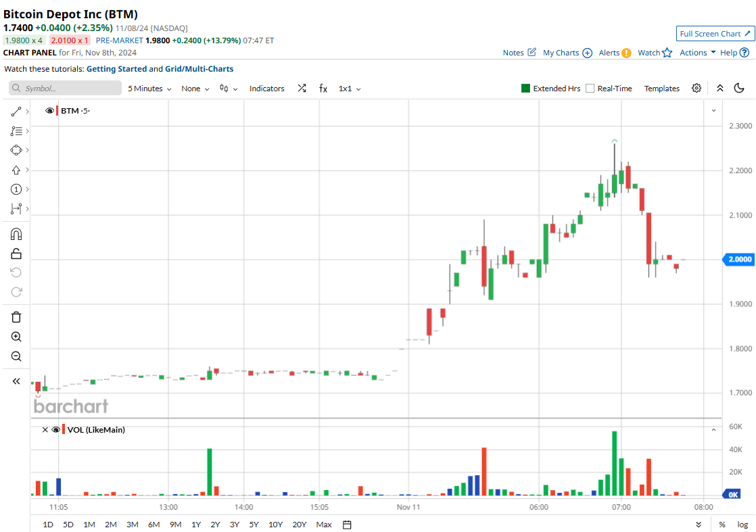Open the fx expressions tool
756x532 pixels.
323,88
